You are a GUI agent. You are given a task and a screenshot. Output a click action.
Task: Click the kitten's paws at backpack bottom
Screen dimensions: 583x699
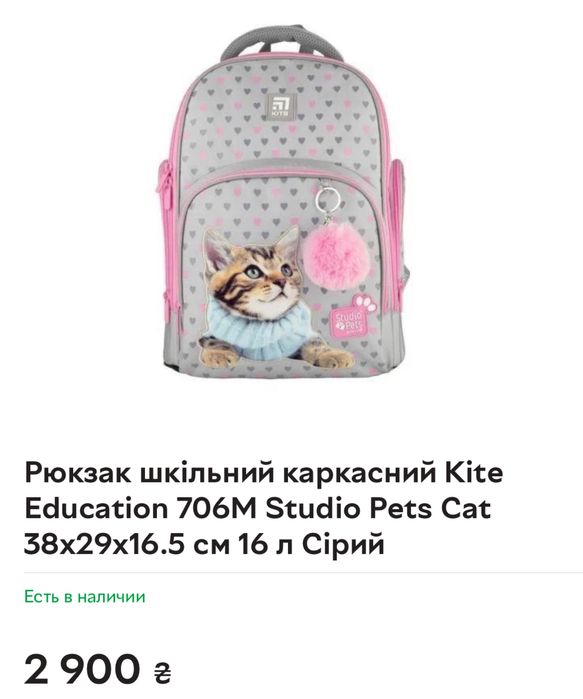[x=274, y=351]
